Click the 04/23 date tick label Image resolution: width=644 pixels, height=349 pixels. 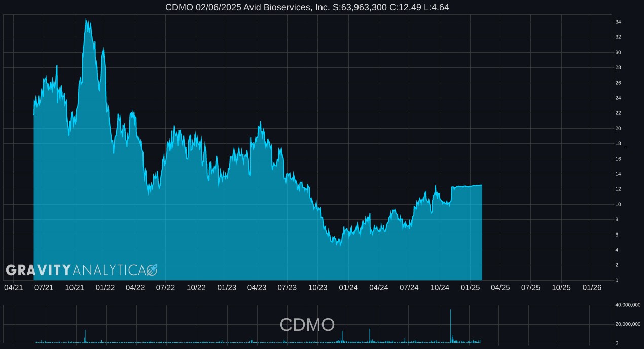coord(257,287)
